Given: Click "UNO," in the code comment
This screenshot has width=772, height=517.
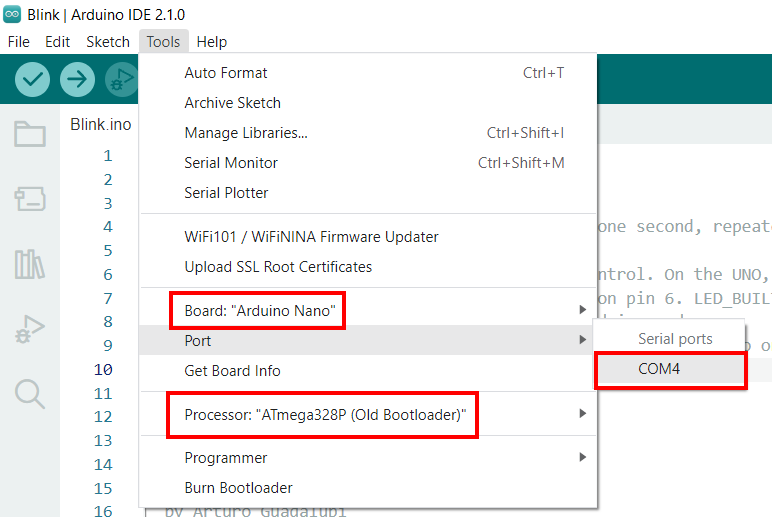Looking at the screenshot, I should (x=750, y=274).
